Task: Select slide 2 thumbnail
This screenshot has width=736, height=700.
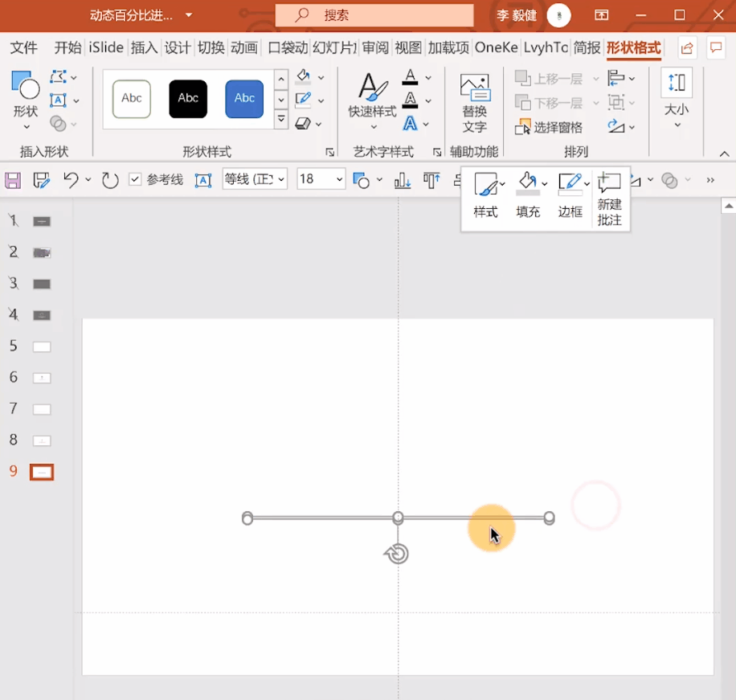Action: [41, 253]
